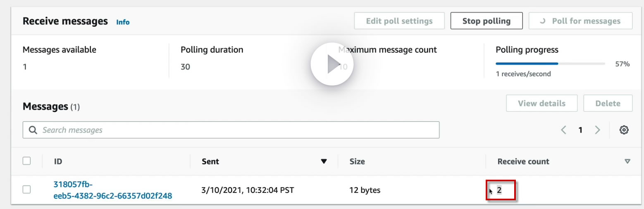Screen dimensions: 644x209
Task: Go to next page of messages
Action: click(x=597, y=130)
